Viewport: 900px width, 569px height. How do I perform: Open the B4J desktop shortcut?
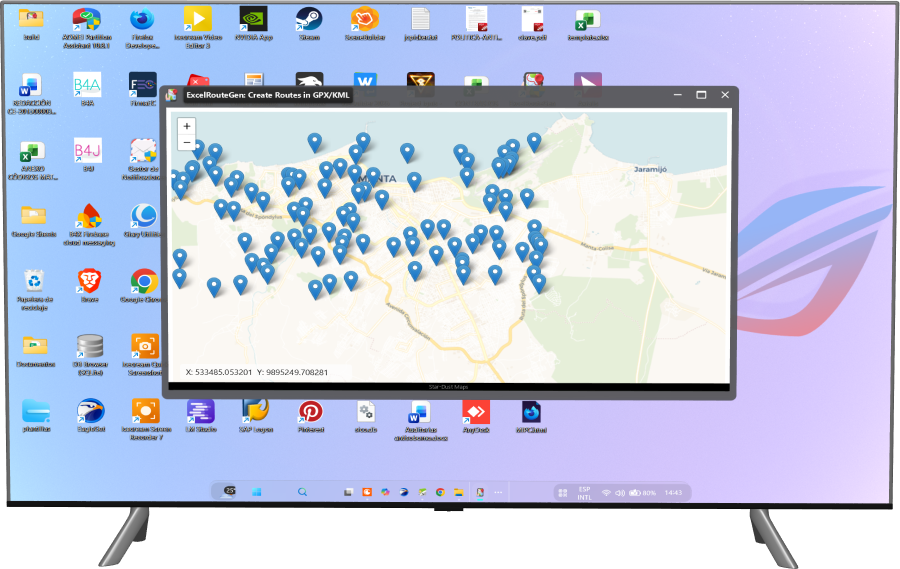tap(88, 155)
